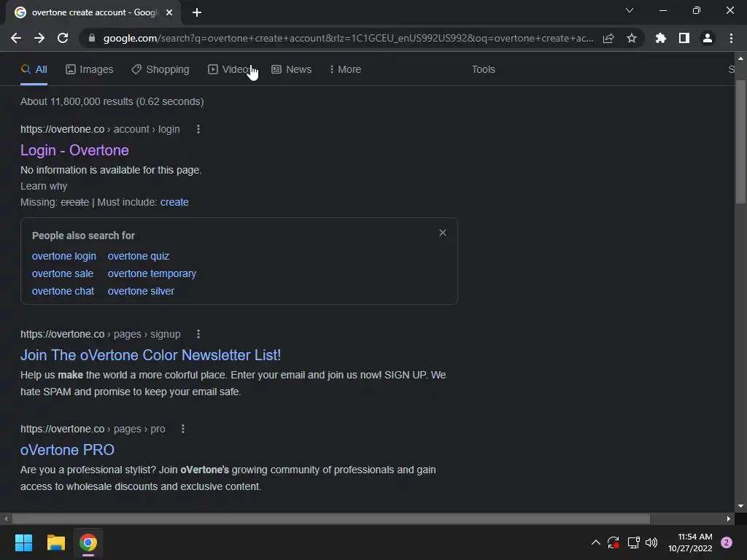Image resolution: width=747 pixels, height=560 pixels.
Task: Switch to Videos search tab
Action: tap(231, 69)
